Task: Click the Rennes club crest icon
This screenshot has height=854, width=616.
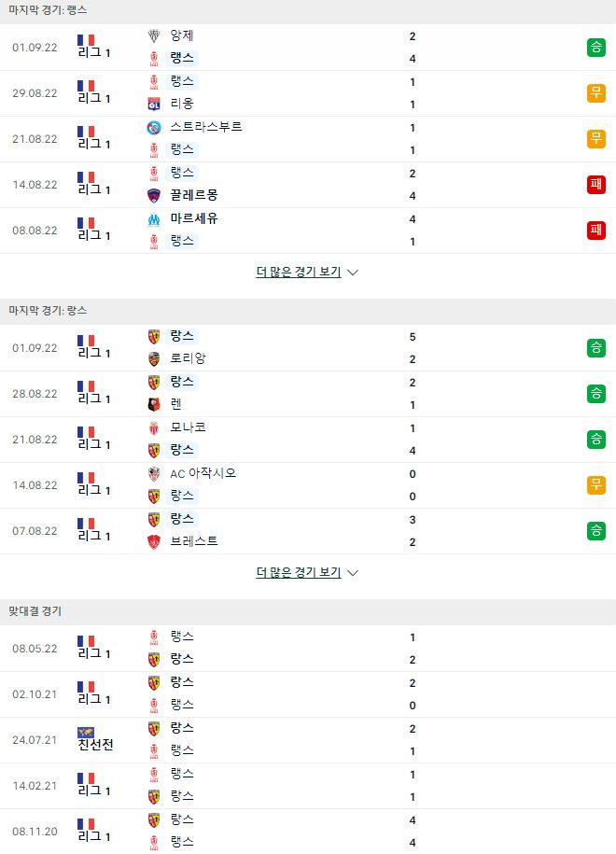Action: (154, 404)
